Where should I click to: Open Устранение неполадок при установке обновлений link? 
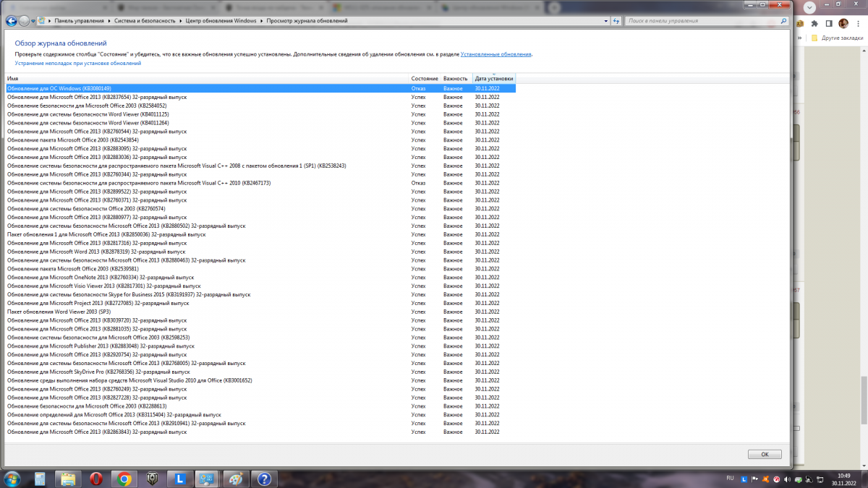pyautogui.click(x=78, y=63)
